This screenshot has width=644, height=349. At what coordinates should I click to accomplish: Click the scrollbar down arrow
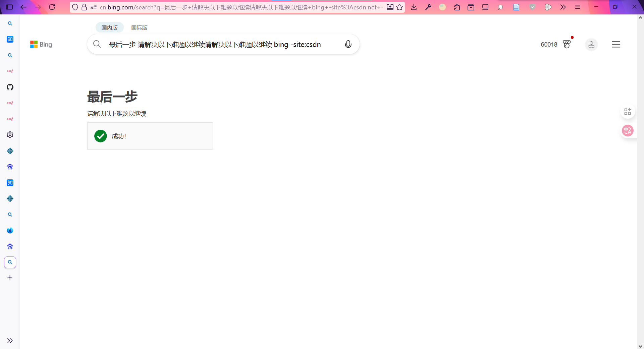[640, 346]
